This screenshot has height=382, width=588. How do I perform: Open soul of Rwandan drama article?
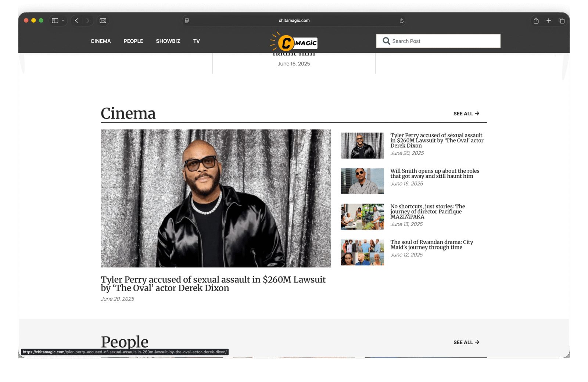click(431, 245)
